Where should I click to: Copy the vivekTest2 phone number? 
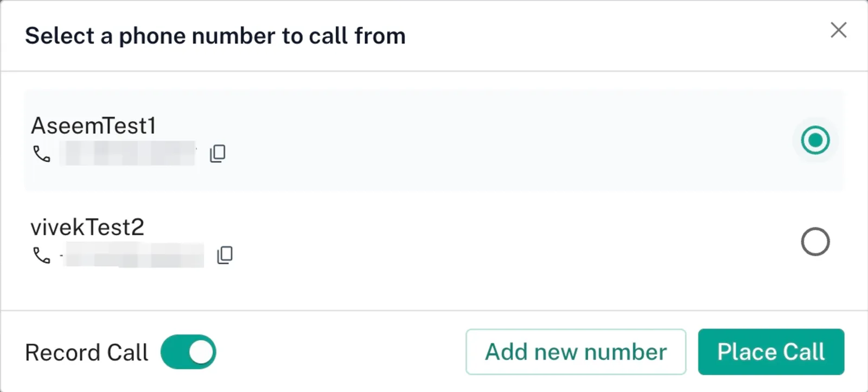[225, 255]
